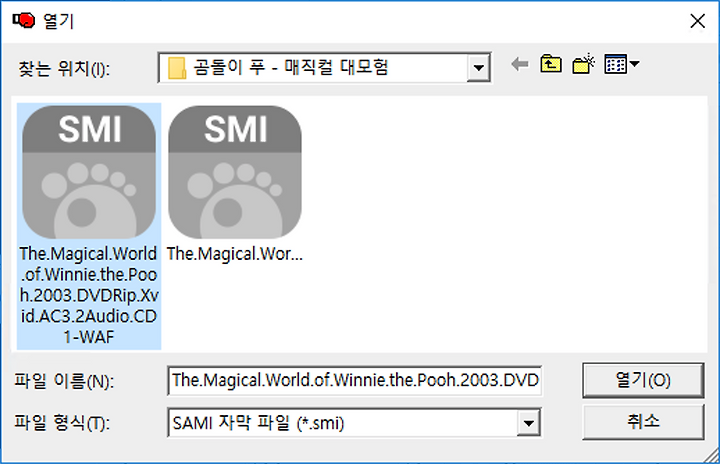Go back to the previous folder
Image resolution: width=720 pixels, height=464 pixels.
coord(520,64)
